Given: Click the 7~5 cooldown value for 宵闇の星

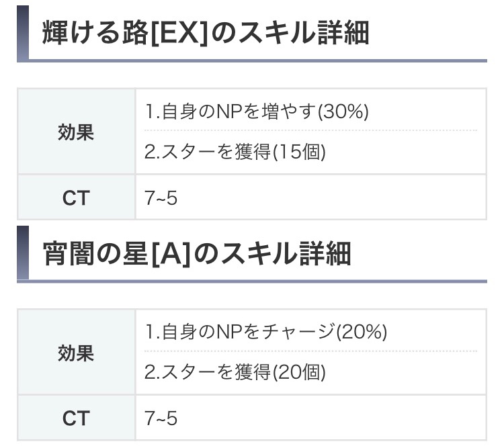Looking at the screenshot, I should click(161, 418).
